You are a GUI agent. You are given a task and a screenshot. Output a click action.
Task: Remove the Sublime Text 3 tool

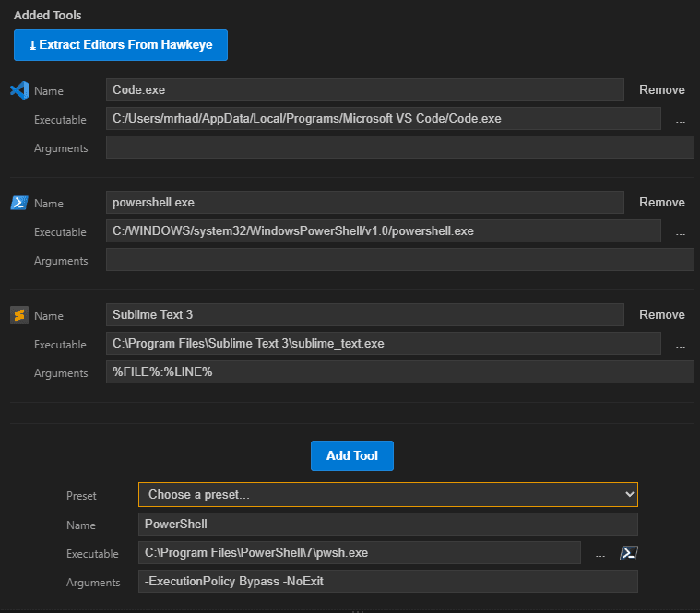661,315
